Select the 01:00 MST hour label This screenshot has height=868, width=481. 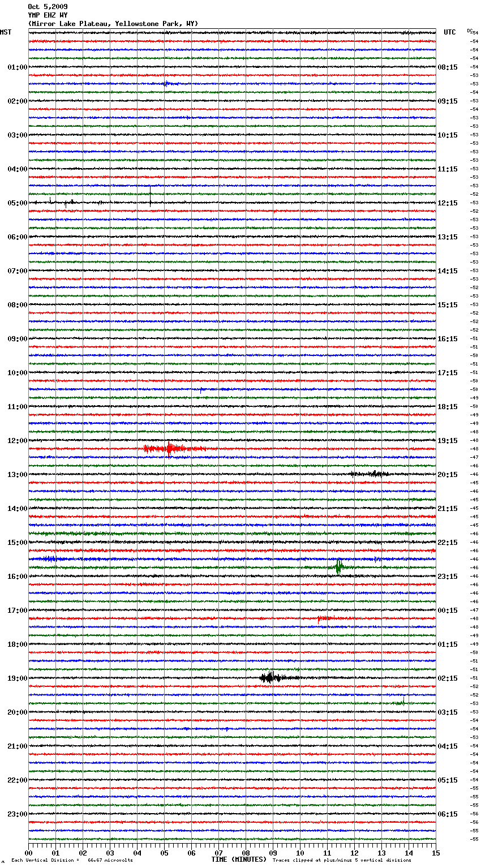18,67
